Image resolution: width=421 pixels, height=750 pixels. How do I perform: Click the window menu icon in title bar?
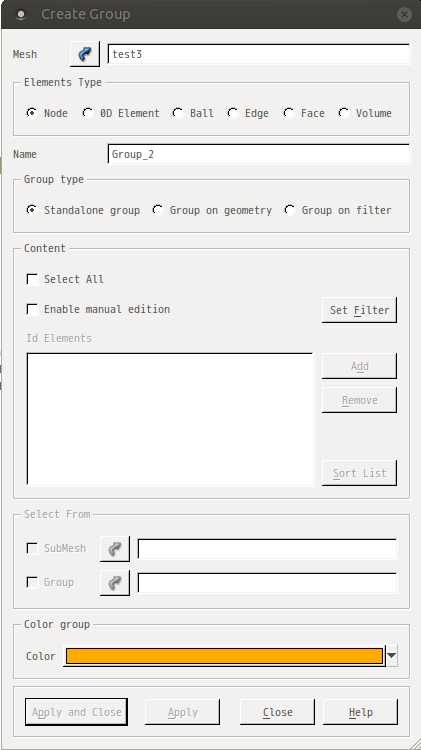point(21,14)
